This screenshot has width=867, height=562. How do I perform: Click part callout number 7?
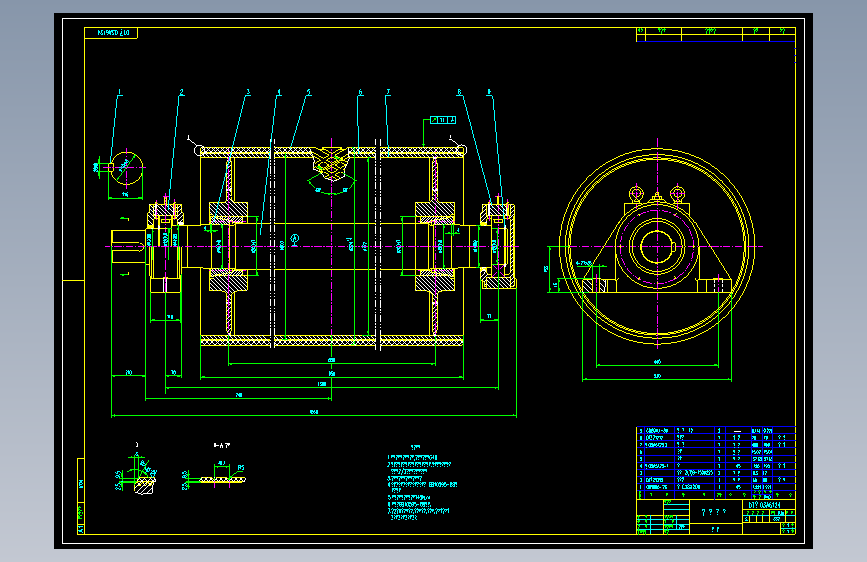pyautogui.click(x=388, y=92)
